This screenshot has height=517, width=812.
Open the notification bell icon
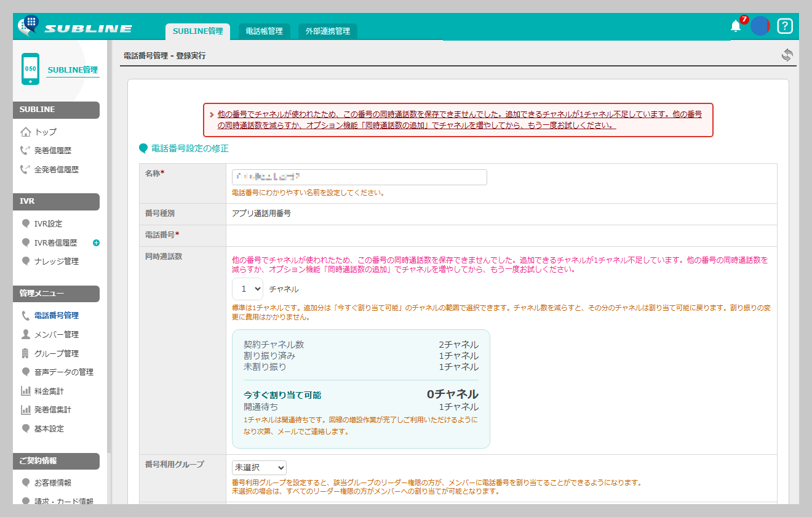(x=736, y=26)
